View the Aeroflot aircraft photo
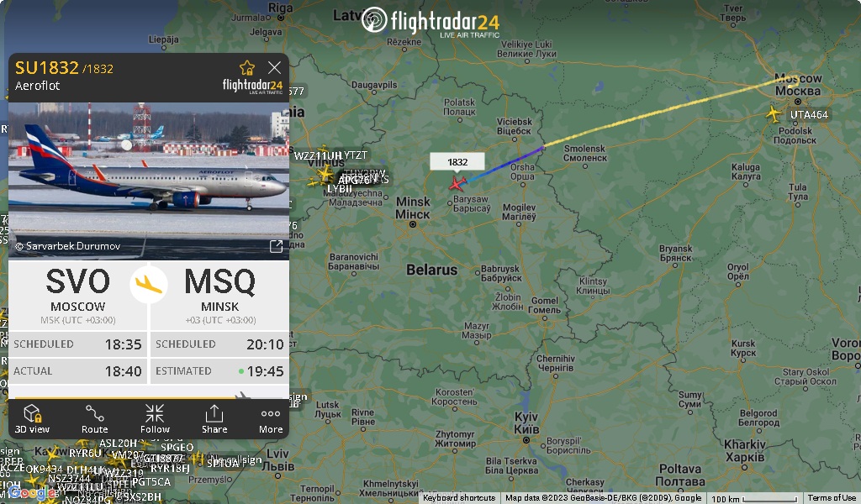 [x=149, y=181]
